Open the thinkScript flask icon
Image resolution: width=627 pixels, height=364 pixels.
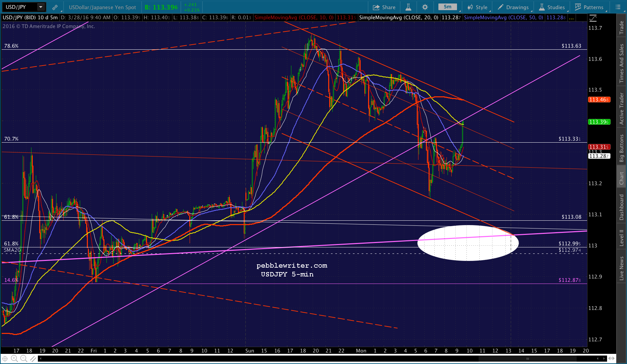click(408, 7)
